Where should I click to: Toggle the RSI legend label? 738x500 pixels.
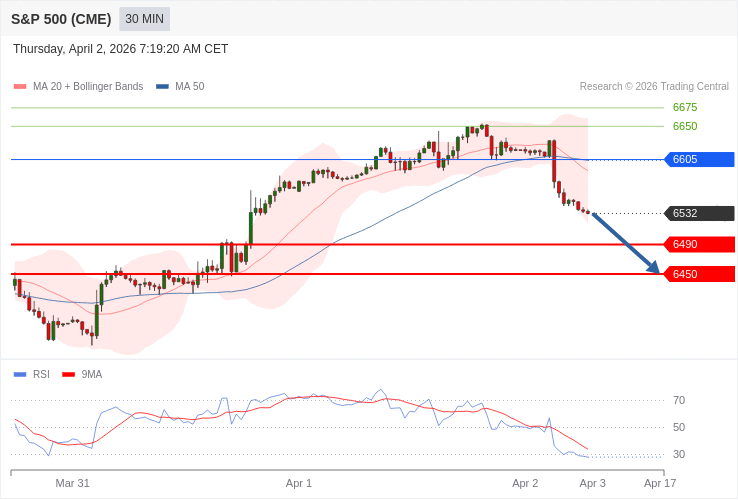41,374
